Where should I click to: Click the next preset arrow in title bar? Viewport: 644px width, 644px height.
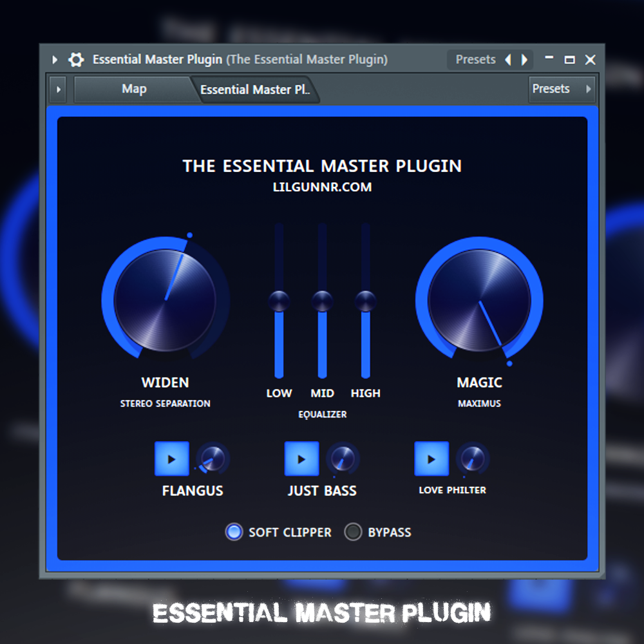(x=524, y=60)
